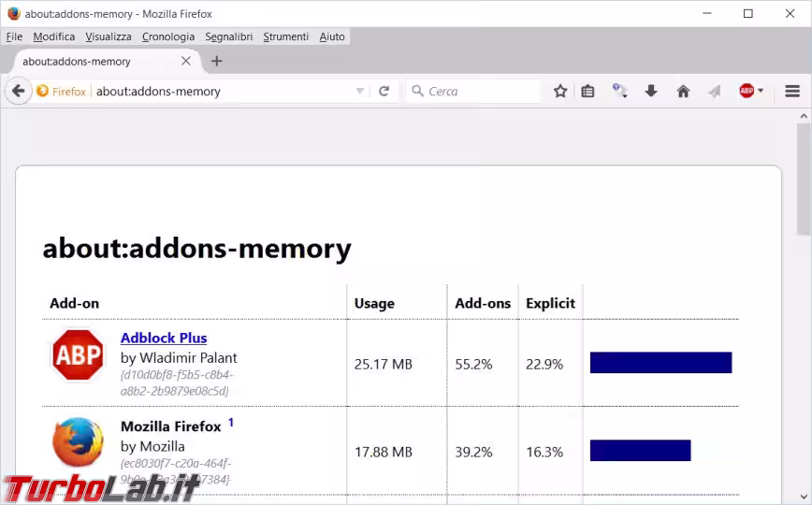Open the hamburger menu
The width and height of the screenshot is (812, 505).
tap(792, 91)
